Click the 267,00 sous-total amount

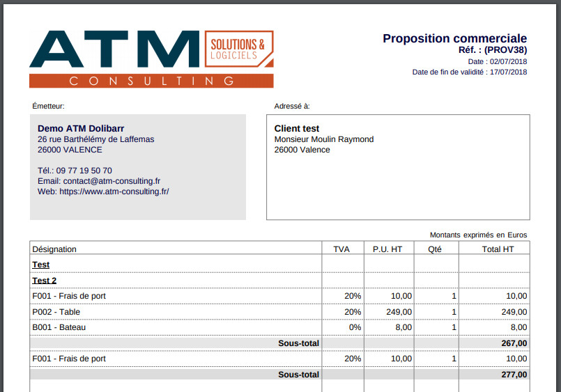click(x=514, y=343)
